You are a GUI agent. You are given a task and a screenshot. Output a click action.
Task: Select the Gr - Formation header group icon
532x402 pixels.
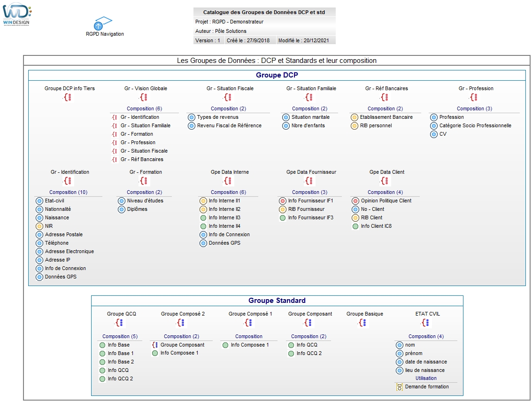point(144,181)
